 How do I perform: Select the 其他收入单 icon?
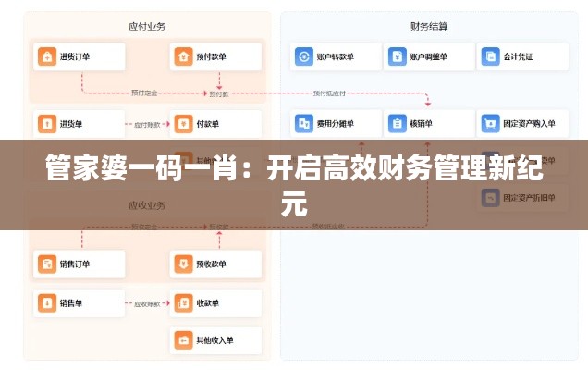point(183,340)
